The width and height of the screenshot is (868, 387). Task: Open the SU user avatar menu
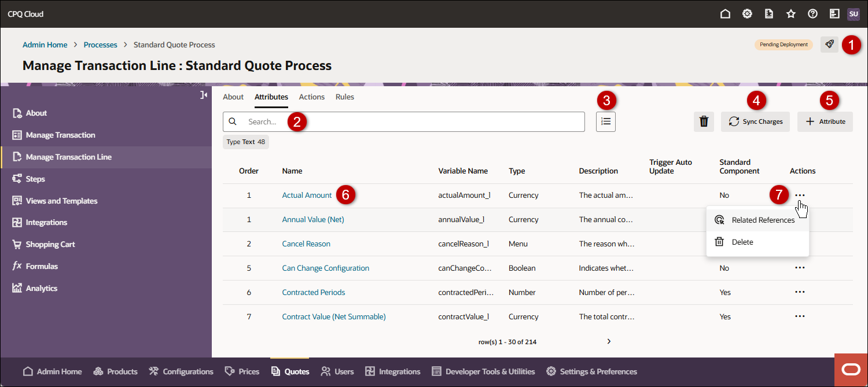point(854,14)
